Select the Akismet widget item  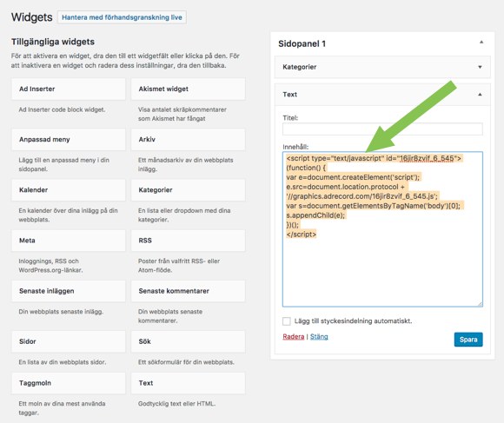point(188,89)
